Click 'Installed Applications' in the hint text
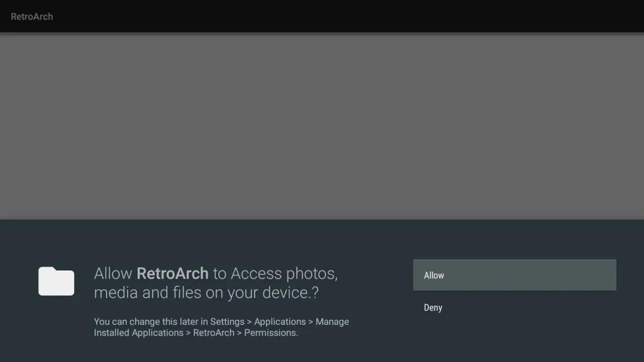This screenshot has width=644, height=362. coord(138,333)
